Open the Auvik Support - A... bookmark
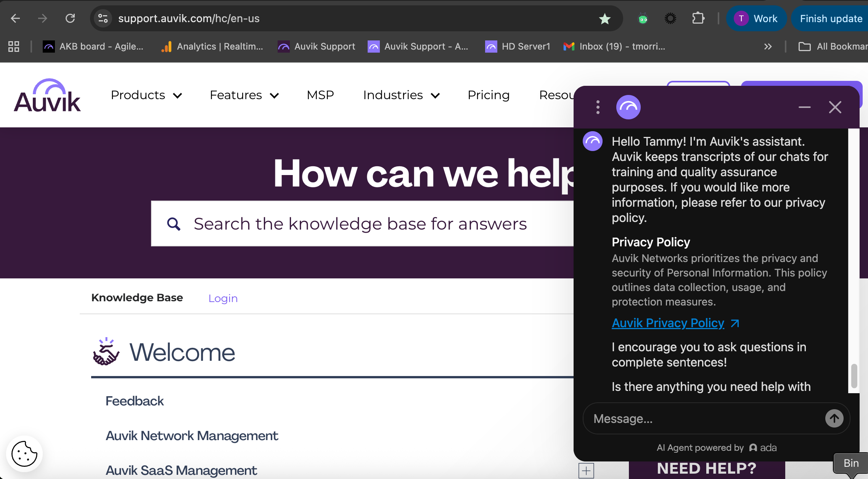 tap(418, 47)
